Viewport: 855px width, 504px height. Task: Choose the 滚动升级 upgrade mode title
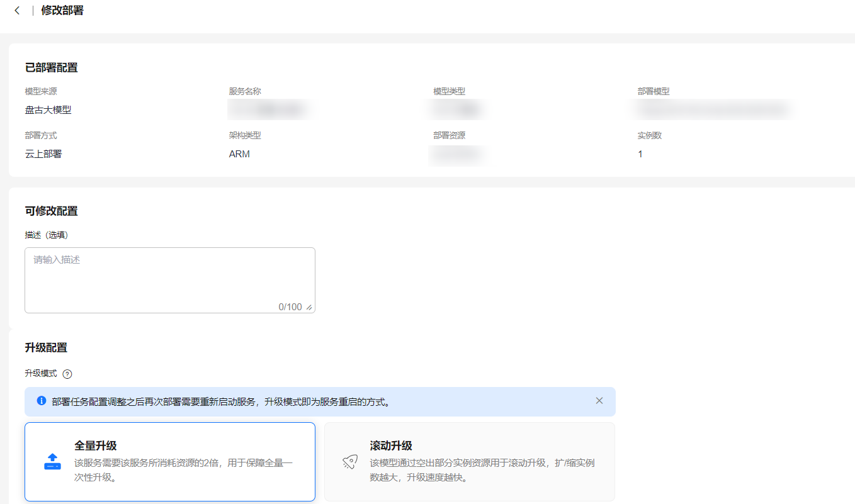(x=391, y=445)
